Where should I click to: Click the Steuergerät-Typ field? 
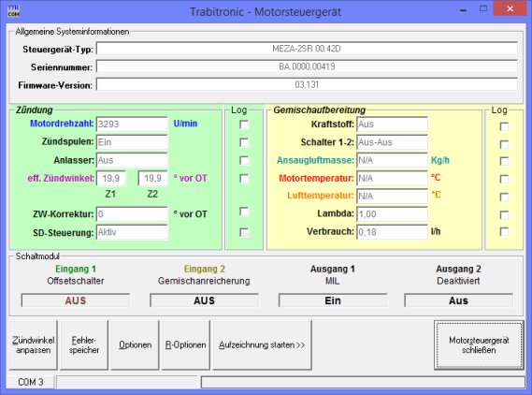[307, 49]
